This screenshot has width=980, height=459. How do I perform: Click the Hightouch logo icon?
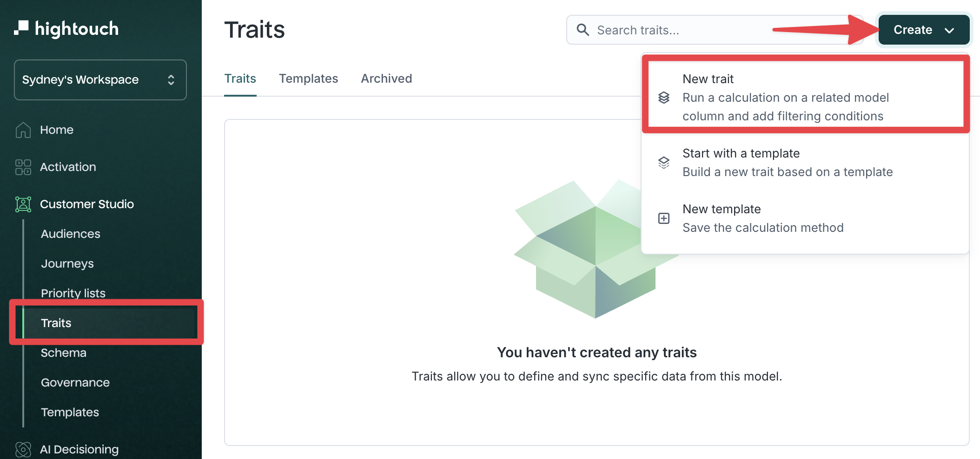point(21,28)
